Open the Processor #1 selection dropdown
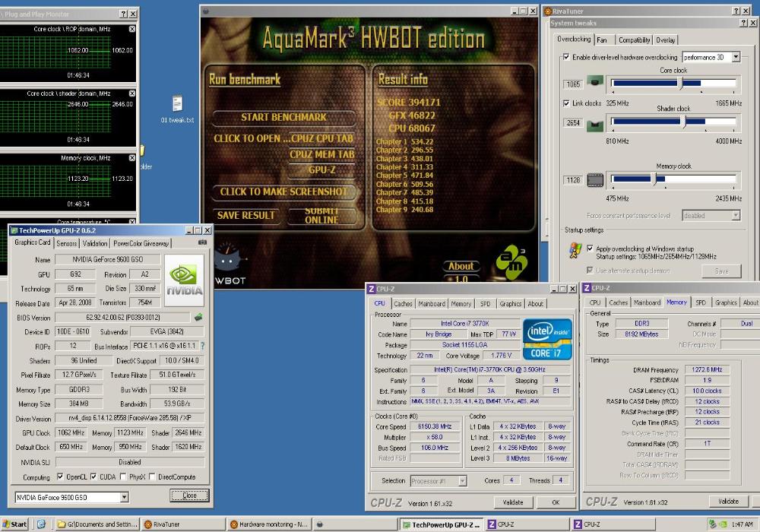 pos(463,481)
